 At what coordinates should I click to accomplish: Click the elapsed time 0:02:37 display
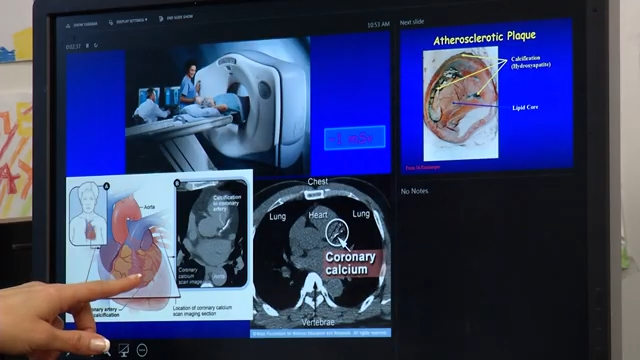click(x=73, y=47)
